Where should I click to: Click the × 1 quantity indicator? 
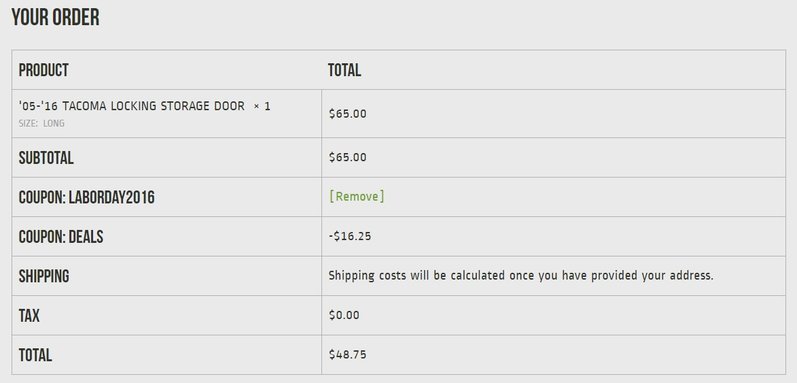tap(262, 106)
